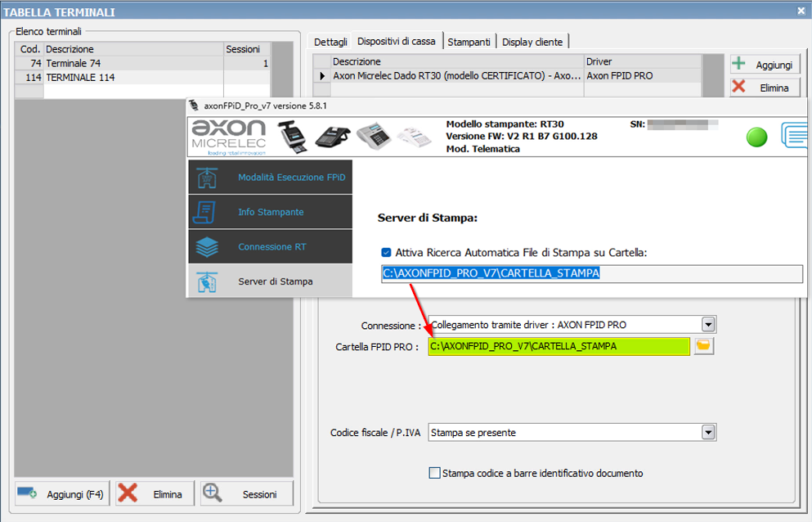Click the Connessione RT layers icon

coord(207,247)
